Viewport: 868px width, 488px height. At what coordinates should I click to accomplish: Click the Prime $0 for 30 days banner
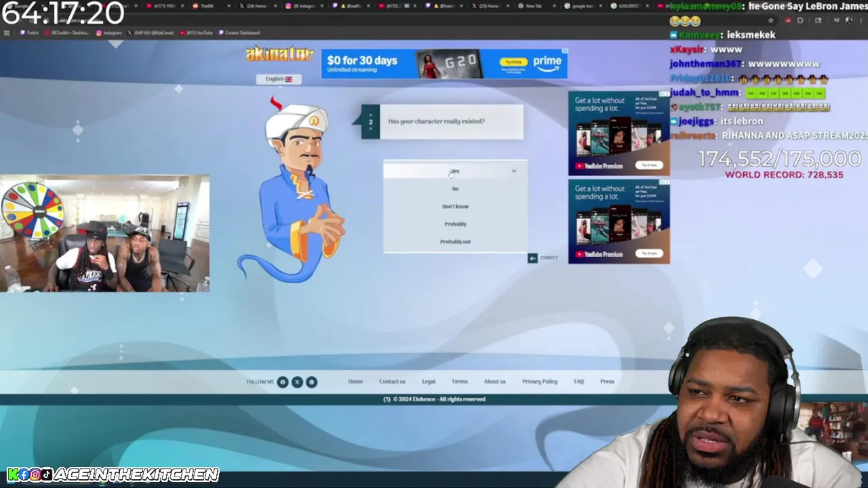coord(444,63)
